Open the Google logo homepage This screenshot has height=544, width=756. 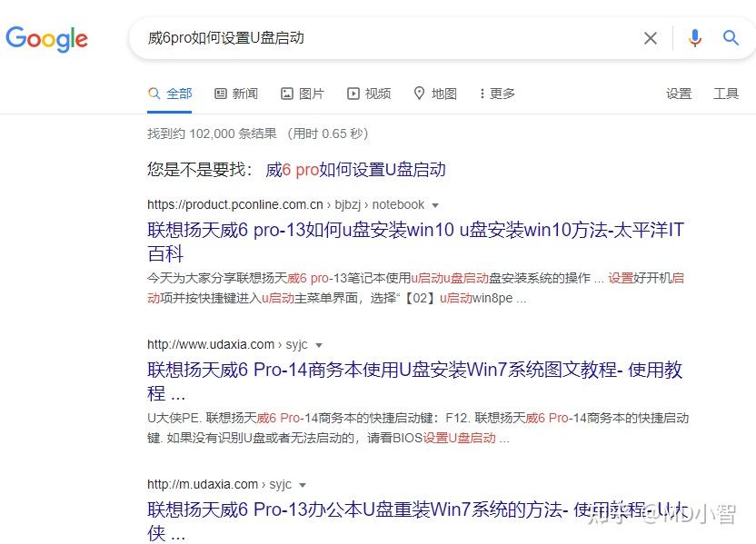pyautogui.click(x=46, y=38)
